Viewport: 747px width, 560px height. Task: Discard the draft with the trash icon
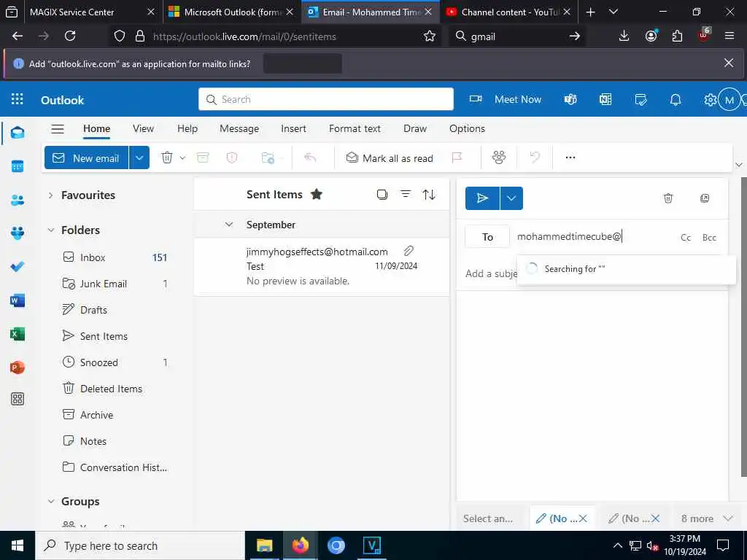coord(668,198)
